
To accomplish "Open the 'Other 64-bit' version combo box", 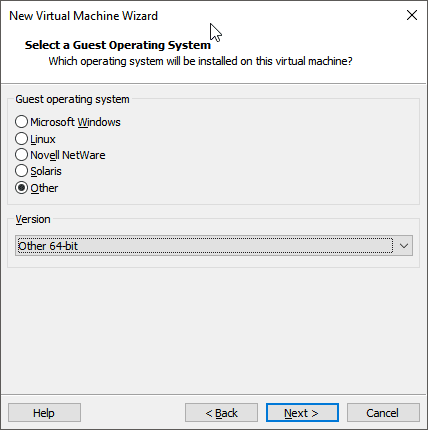I will (214, 246).
